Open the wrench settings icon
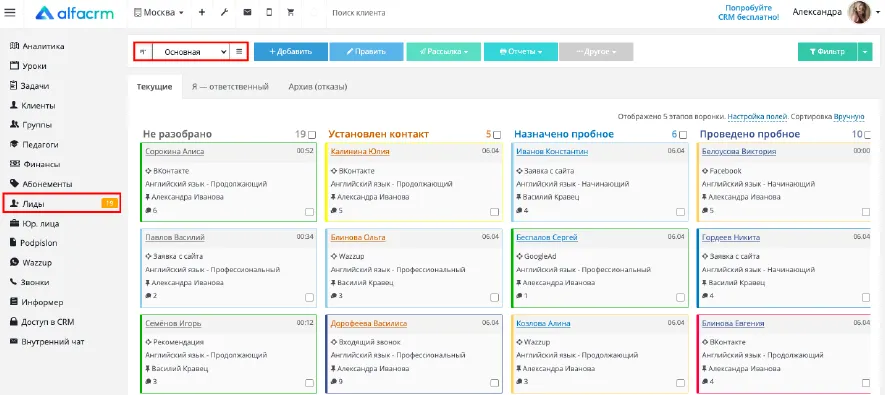This screenshot has height=395, width=885. 224,12
